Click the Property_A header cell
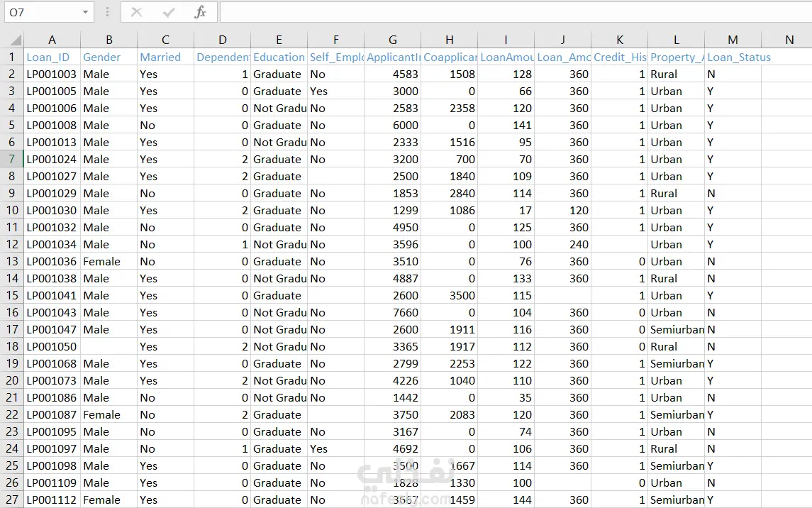This screenshot has width=812, height=508. tap(676, 57)
